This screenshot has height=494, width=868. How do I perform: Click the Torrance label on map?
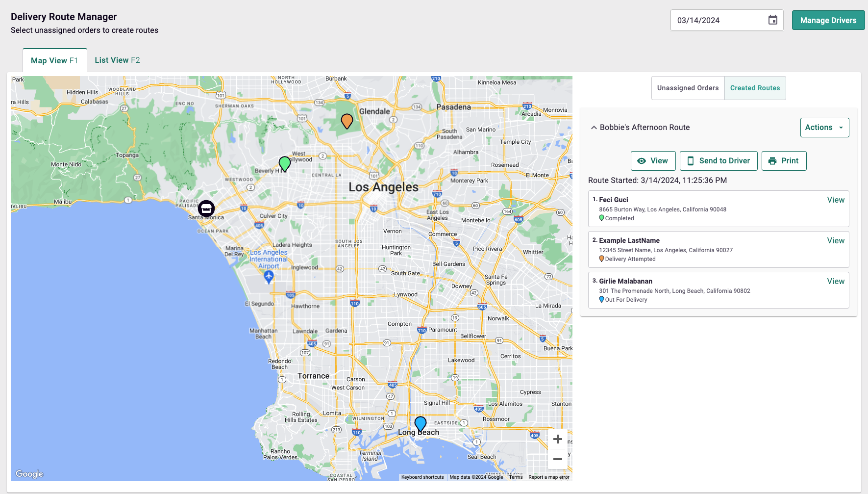click(313, 376)
